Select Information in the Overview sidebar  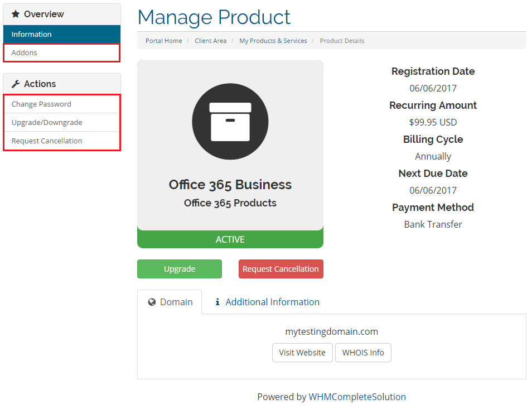pos(62,34)
